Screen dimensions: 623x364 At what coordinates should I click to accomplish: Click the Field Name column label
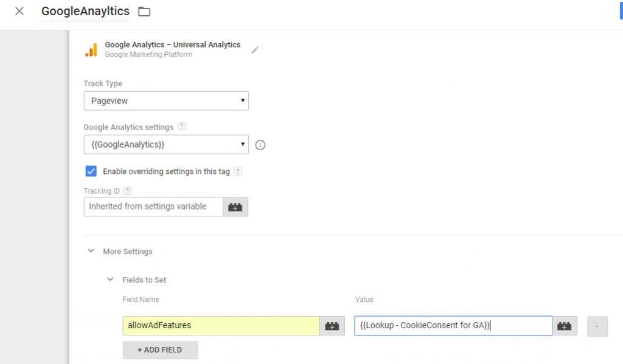pyautogui.click(x=141, y=300)
